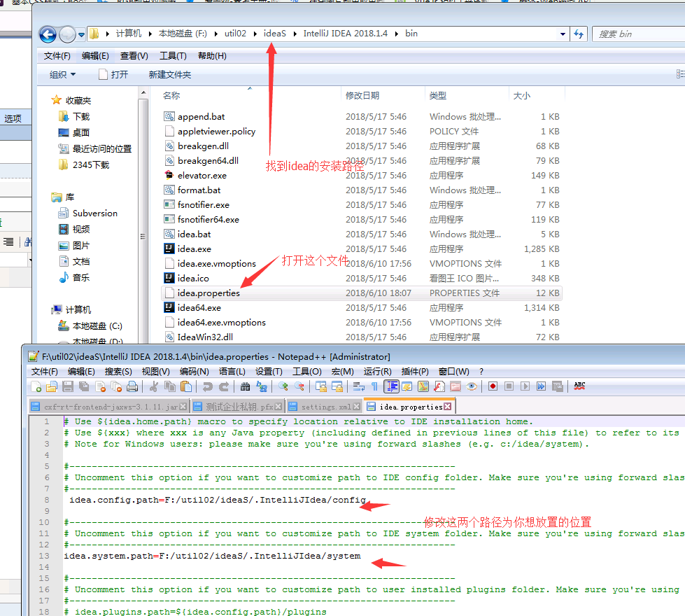Viewport: 685px width, 616px height.
Task: Click the Save icon in Notepad++ toolbar
Action: click(68, 386)
